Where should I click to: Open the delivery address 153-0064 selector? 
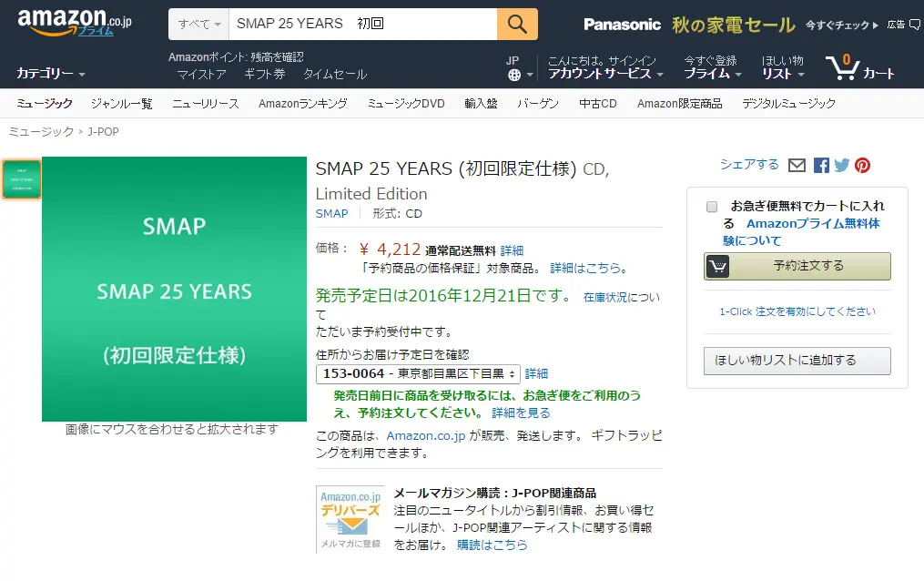click(x=418, y=373)
